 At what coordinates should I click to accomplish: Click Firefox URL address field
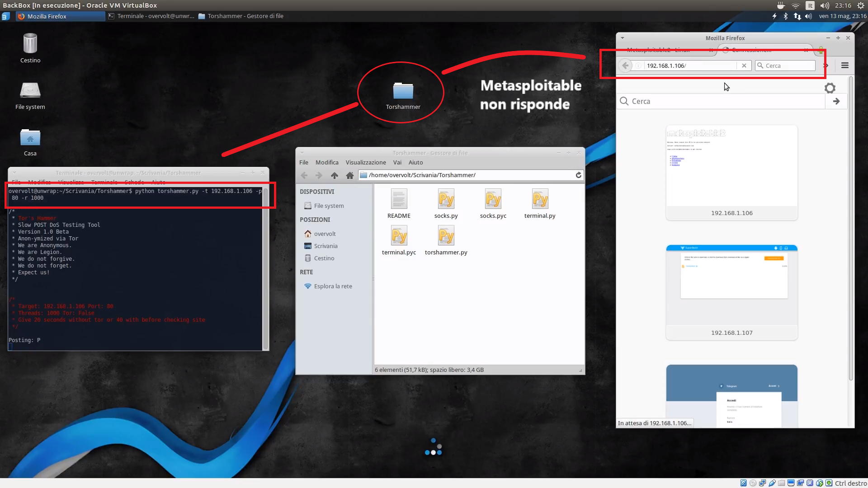tap(690, 66)
